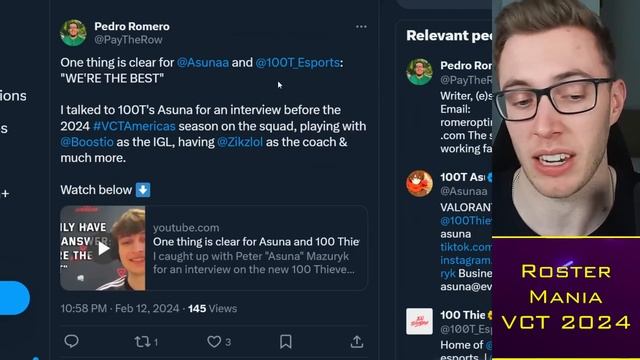Open the #VCTAmericas hashtag
Image resolution: width=640 pixels, height=360 pixels.
tap(134, 126)
